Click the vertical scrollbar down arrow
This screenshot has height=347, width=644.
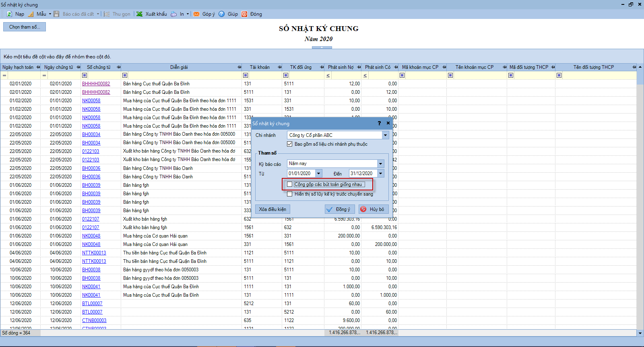click(x=640, y=333)
